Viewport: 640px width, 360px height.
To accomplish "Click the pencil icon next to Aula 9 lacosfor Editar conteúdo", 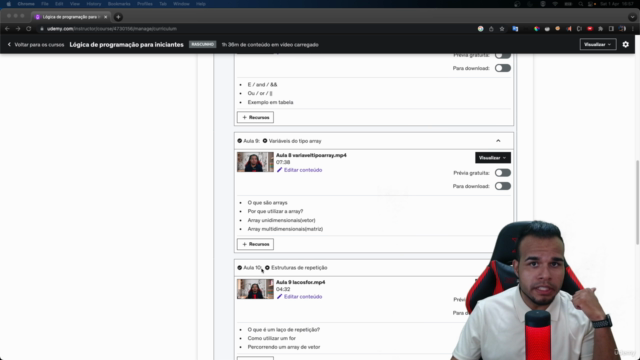I will 280,297.
